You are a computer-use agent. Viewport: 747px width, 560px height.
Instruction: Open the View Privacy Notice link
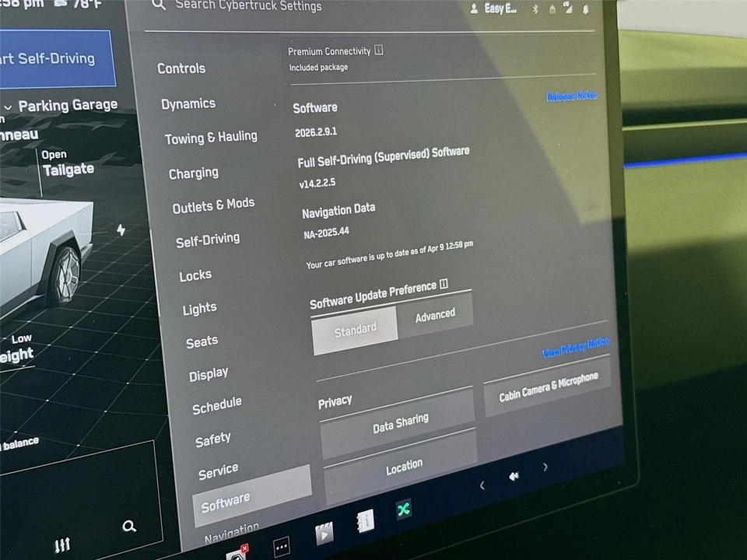click(576, 347)
